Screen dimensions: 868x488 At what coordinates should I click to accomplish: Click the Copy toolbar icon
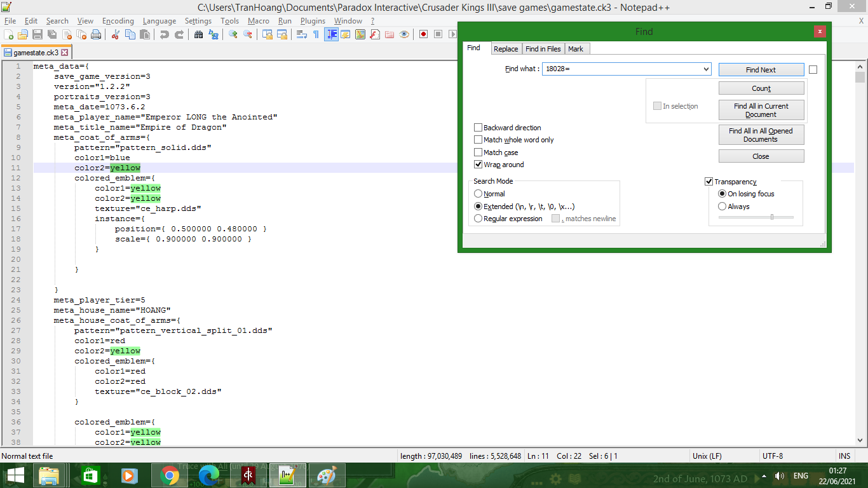tap(130, 34)
